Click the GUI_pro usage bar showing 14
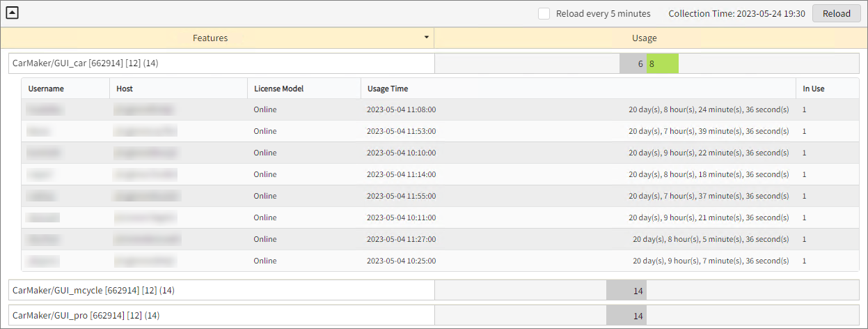This screenshot has width=868, height=329. tap(626, 316)
